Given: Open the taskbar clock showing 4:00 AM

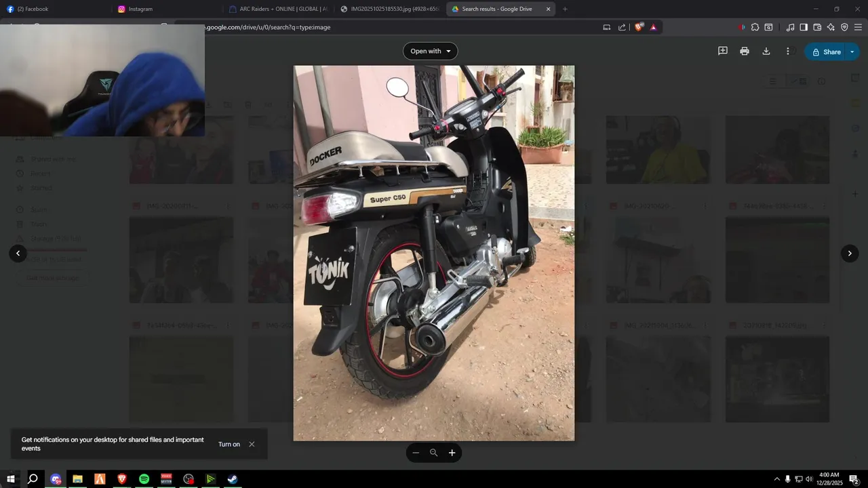Looking at the screenshot, I should point(829,479).
